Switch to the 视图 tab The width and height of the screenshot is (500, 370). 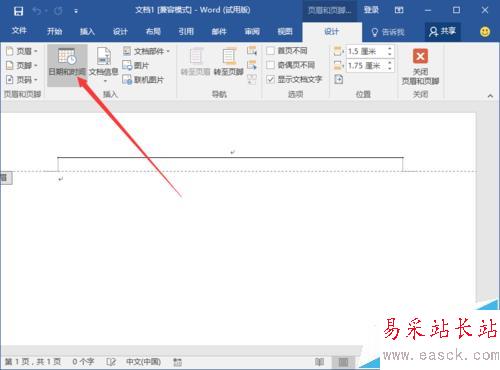coord(285,32)
